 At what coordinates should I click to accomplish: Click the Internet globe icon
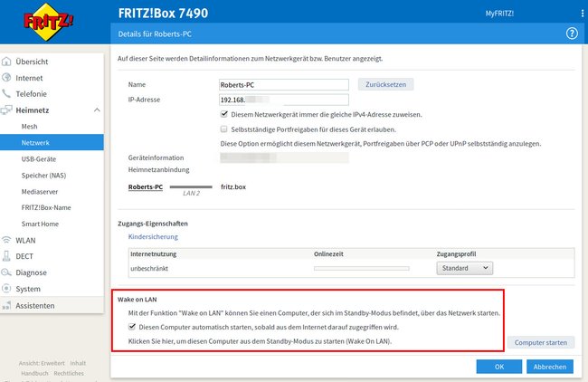point(6,78)
